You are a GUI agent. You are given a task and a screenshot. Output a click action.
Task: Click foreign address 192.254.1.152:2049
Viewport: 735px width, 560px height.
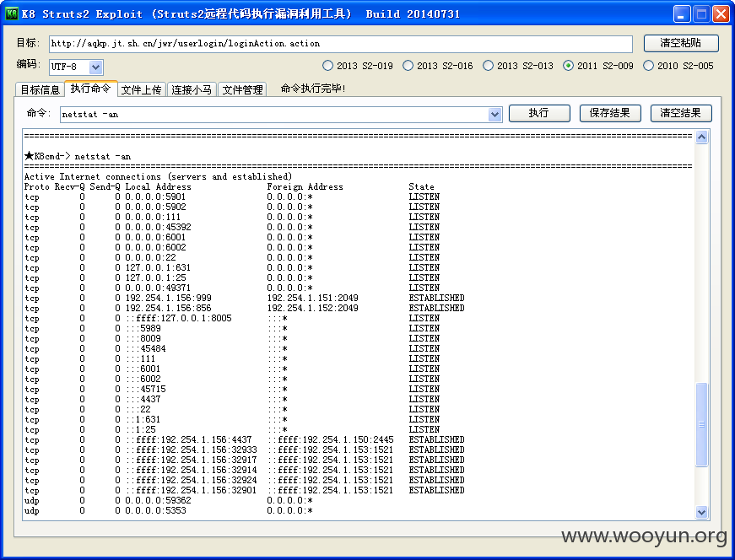[x=313, y=309]
